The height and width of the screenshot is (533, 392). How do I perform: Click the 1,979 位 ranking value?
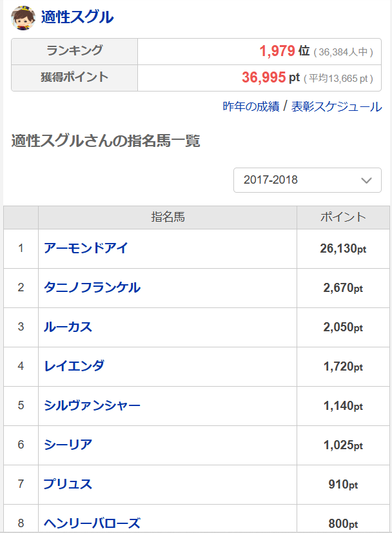pyautogui.click(x=284, y=51)
